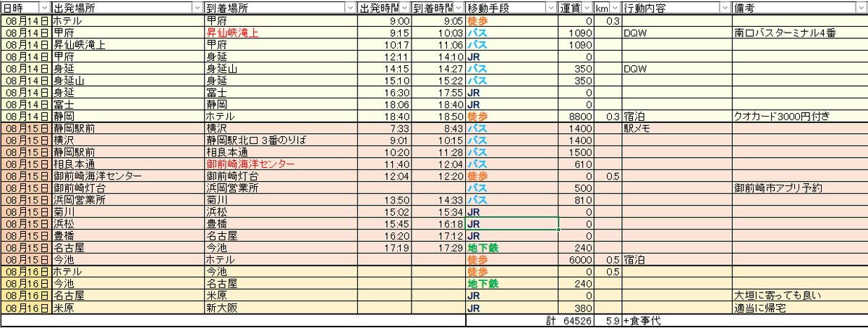Open the km column filter dropdown
The height and width of the screenshot is (328, 868).
tap(616, 7)
